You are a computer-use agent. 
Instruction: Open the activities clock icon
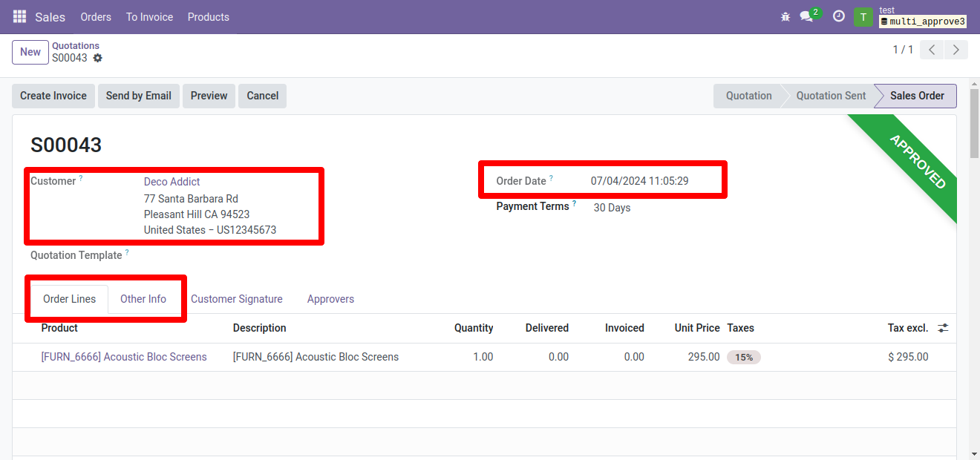(839, 16)
